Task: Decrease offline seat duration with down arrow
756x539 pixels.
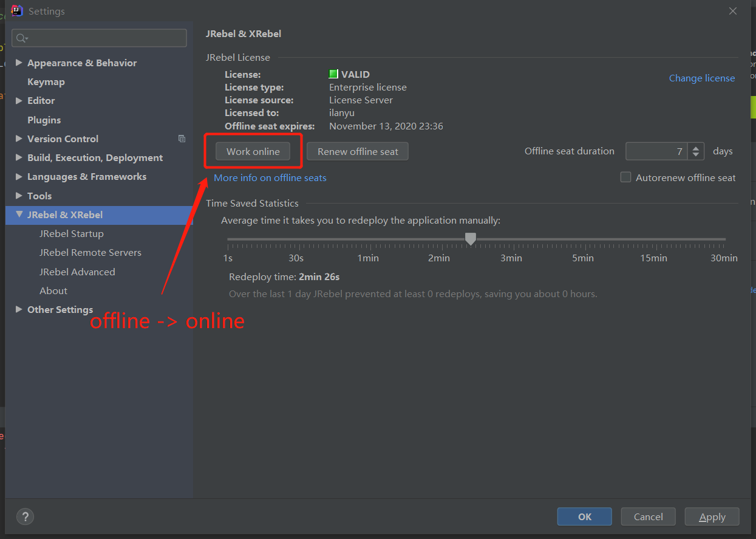Action: coord(696,156)
